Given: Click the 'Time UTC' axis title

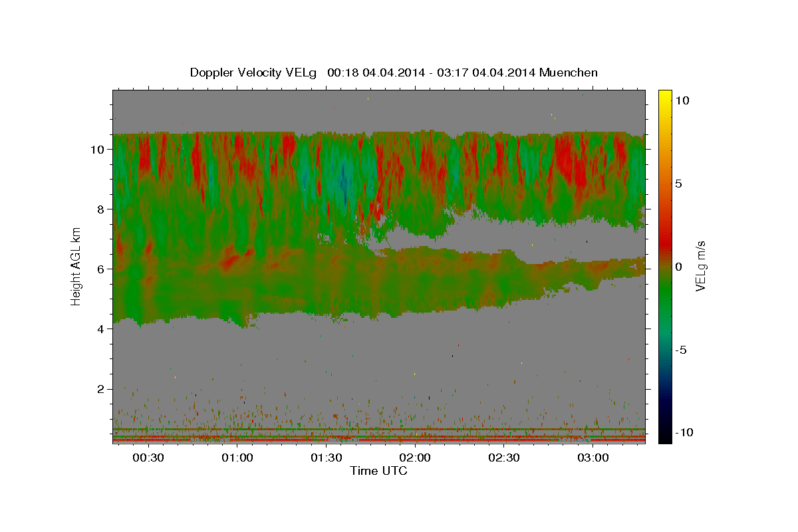Looking at the screenshot, I should tap(378, 471).
